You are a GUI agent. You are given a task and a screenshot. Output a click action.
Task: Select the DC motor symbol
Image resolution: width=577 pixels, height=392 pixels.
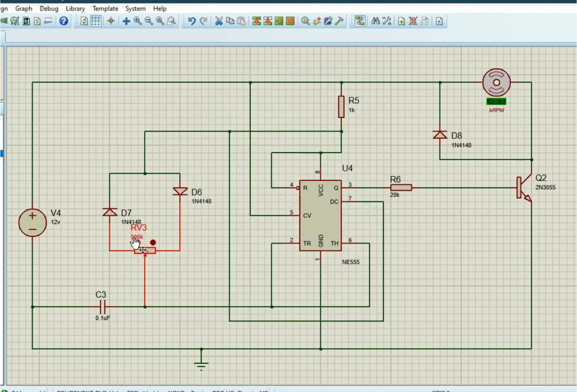coord(496,82)
